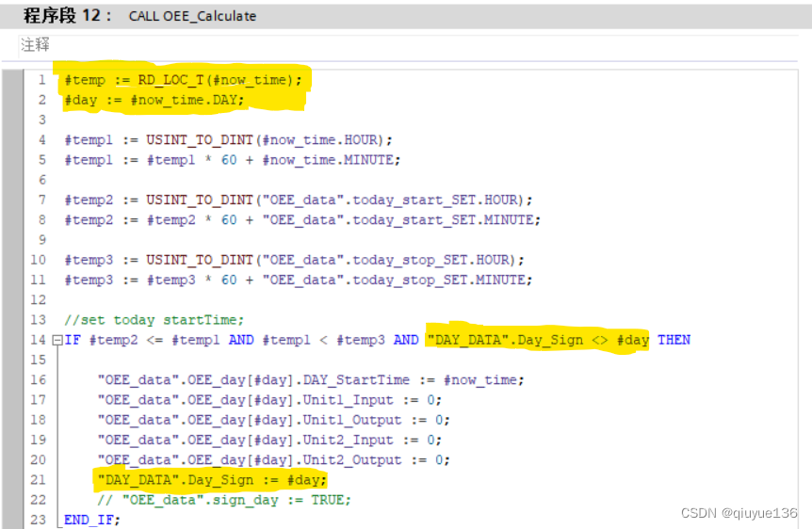Click the 程序段 12 header label
Viewport: 812px width, 529px height.
[x=67, y=15]
